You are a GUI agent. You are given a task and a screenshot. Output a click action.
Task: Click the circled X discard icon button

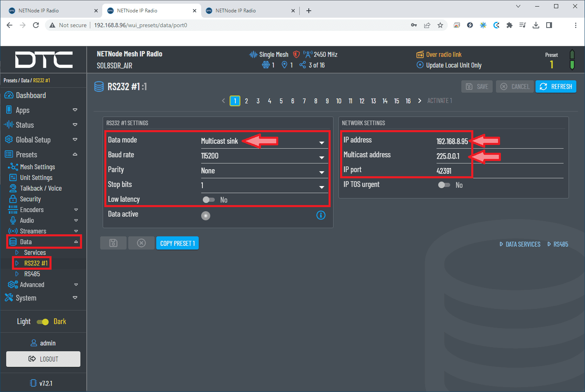(x=141, y=243)
